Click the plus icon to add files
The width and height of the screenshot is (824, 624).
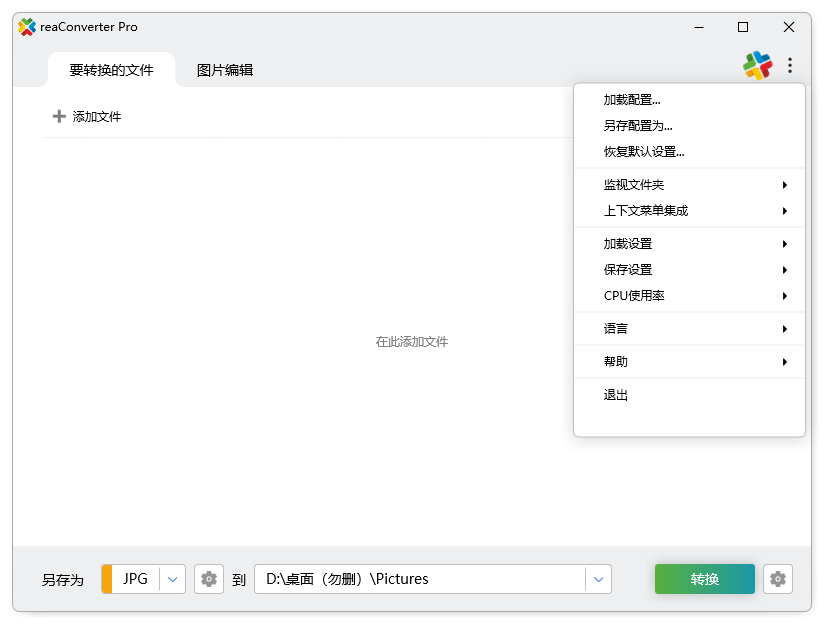tap(59, 117)
